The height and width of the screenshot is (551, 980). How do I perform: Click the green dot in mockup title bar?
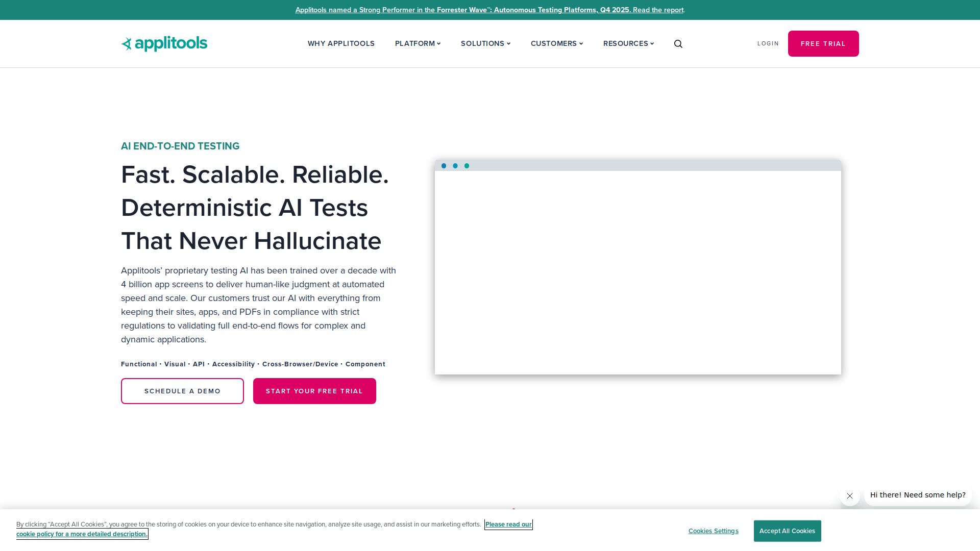(467, 166)
